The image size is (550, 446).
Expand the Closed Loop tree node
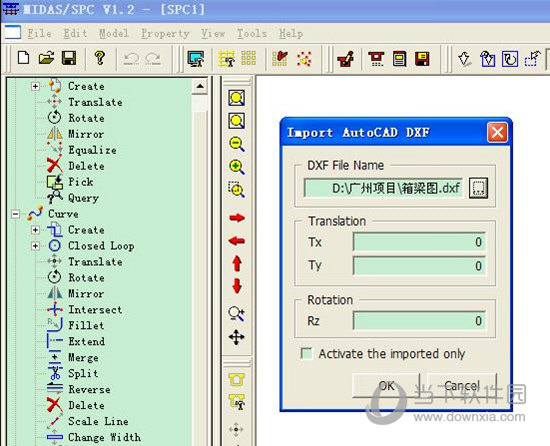[35, 246]
